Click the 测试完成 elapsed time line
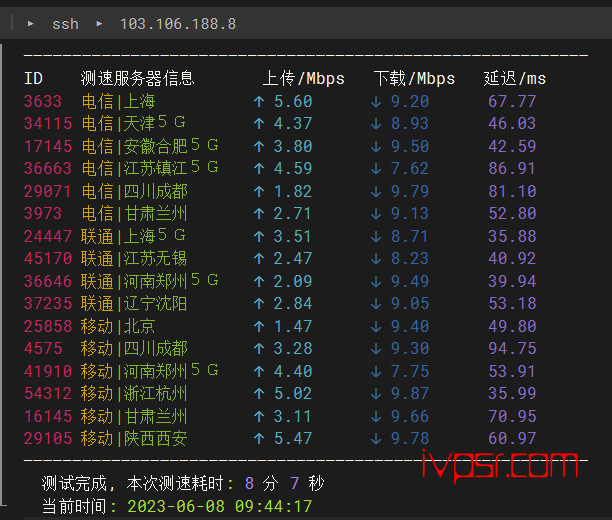Viewport: 612px width, 520px height. coord(183,483)
